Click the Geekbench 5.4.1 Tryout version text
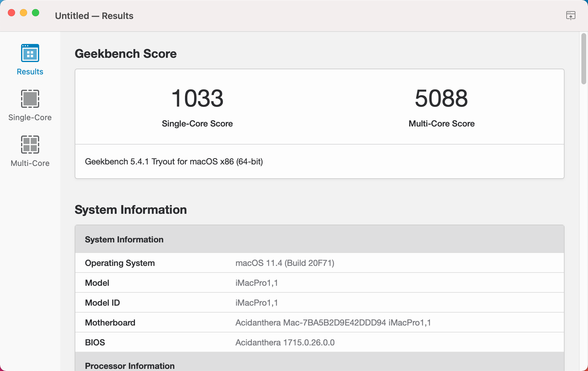This screenshot has width=588, height=371. pyautogui.click(x=174, y=162)
